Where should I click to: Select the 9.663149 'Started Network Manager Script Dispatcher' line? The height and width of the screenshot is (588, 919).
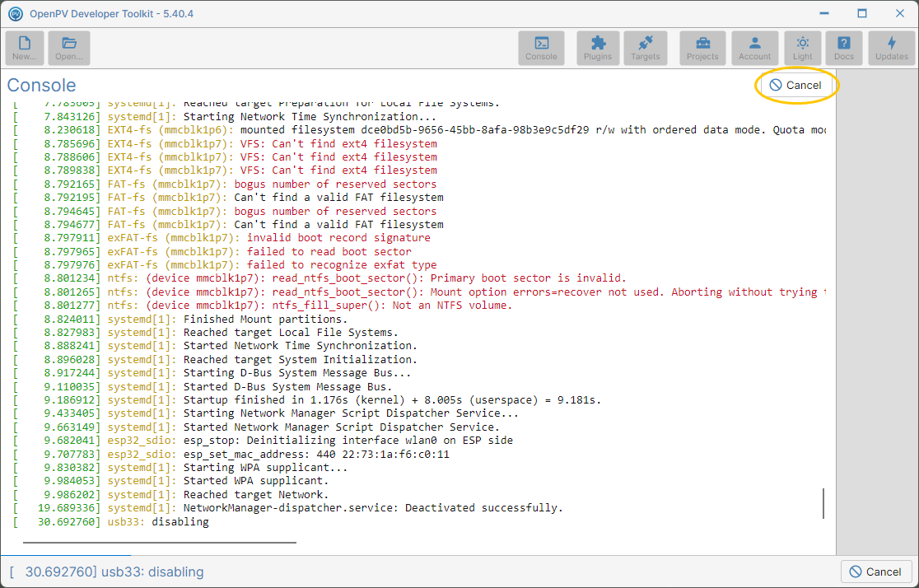coord(257,427)
